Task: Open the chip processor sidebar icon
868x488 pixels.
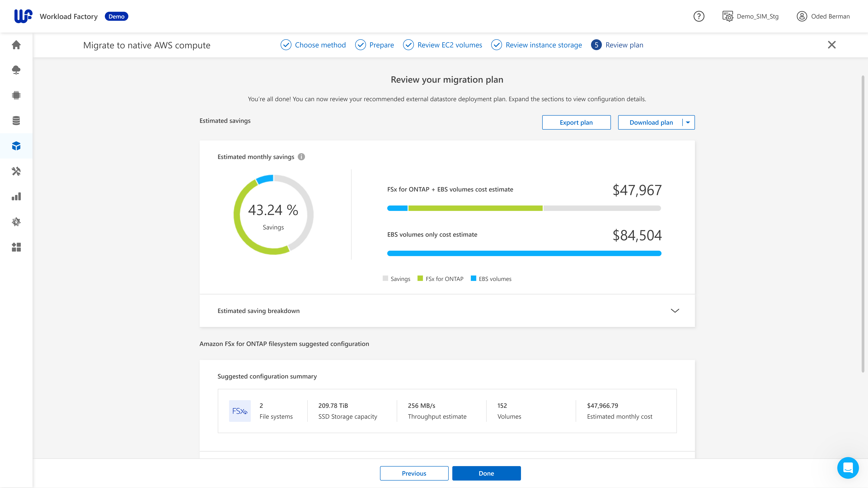Action: pyautogui.click(x=16, y=95)
